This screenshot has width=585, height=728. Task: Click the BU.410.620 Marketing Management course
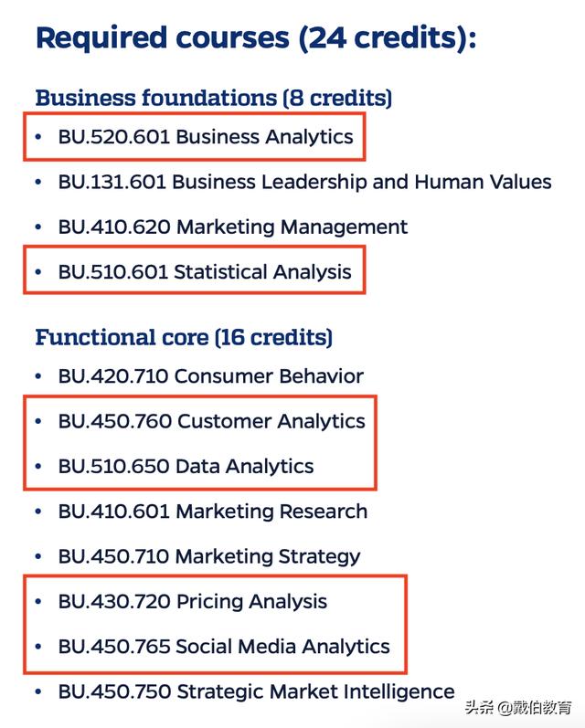pyautogui.click(x=233, y=227)
